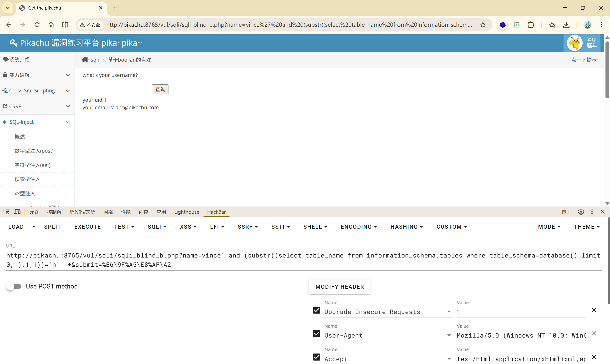This screenshot has width=610, height=364.
Task: Click home icon in sqli breadcrumb
Action: pyautogui.click(x=85, y=60)
